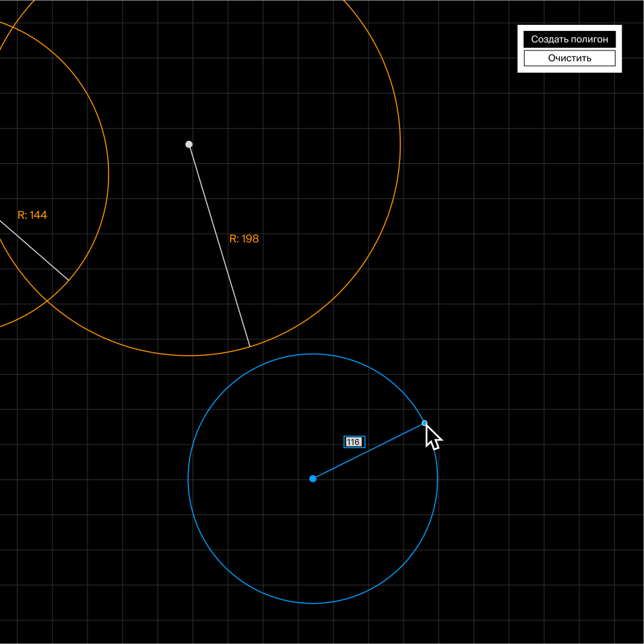This screenshot has width=644, height=644.
Task: Click the bottommost point of R: 198 circle outline
Action: [x=189, y=355]
